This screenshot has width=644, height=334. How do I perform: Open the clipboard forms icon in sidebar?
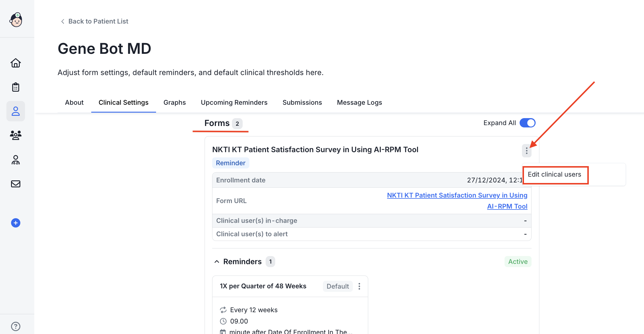click(16, 87)
